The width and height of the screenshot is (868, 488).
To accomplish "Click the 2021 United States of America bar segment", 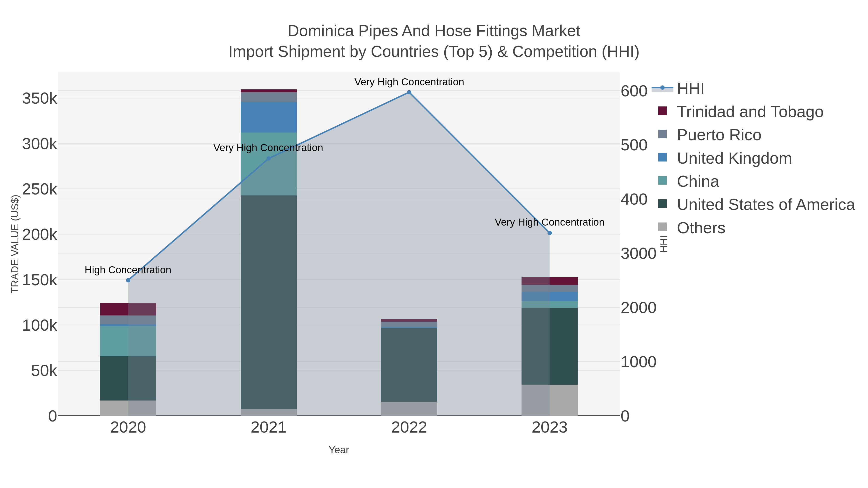I will click(269, 302).
